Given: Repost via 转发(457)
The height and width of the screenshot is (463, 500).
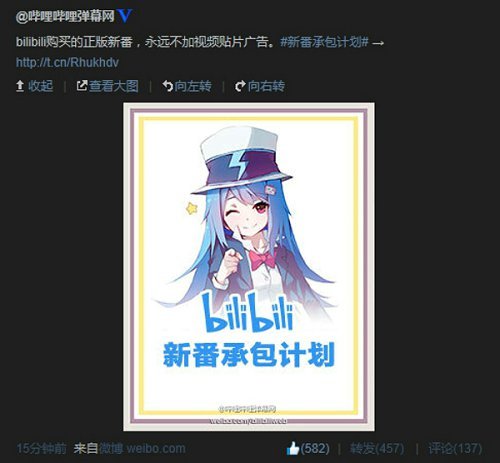Looking at the screenshot, I should (x=377, y=448).
